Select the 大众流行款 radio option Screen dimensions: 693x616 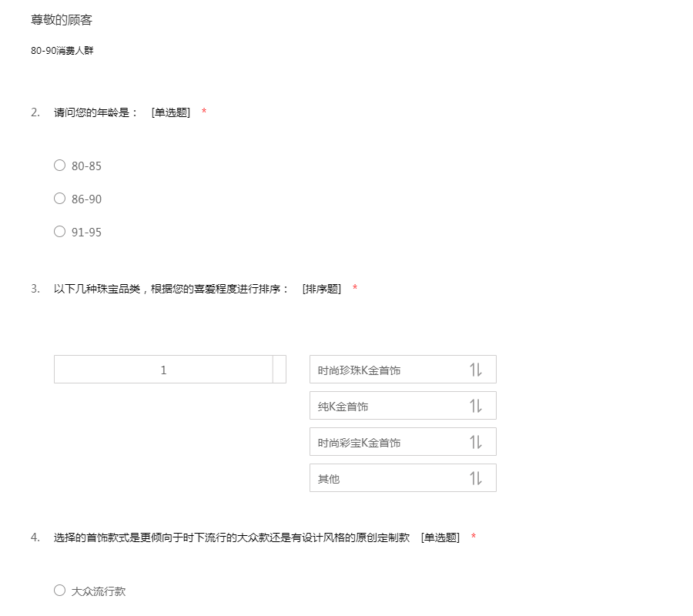(x=60, y=591)
